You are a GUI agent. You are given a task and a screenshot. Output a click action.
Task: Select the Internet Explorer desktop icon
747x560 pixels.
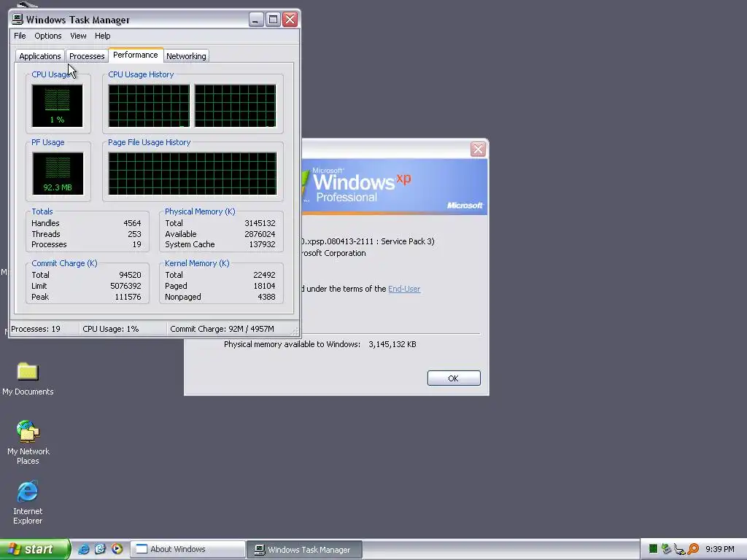coord(28,503)
